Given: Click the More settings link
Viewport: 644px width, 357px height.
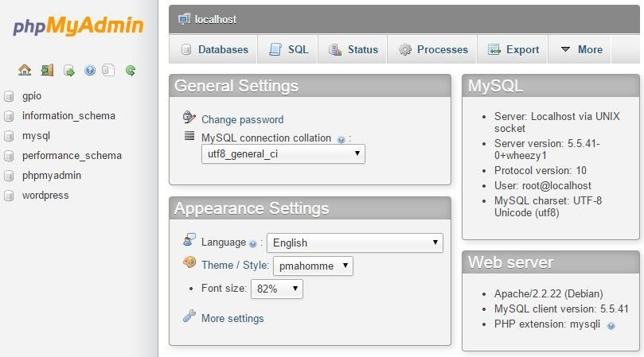Looking at the screenshot, I should click(x=232, y=318).
